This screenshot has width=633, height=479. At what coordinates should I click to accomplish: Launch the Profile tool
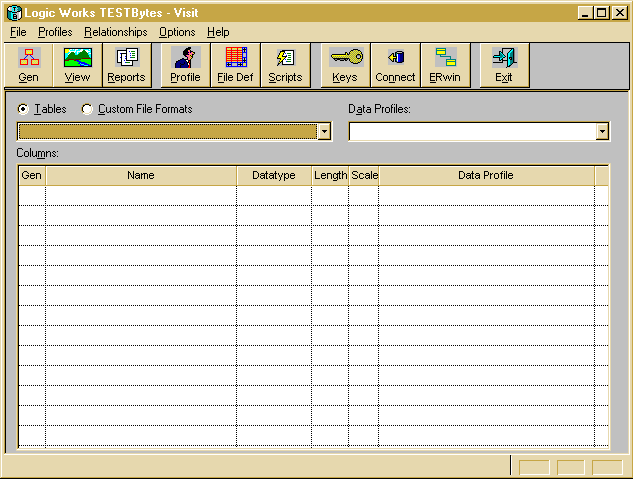(186, 65)
